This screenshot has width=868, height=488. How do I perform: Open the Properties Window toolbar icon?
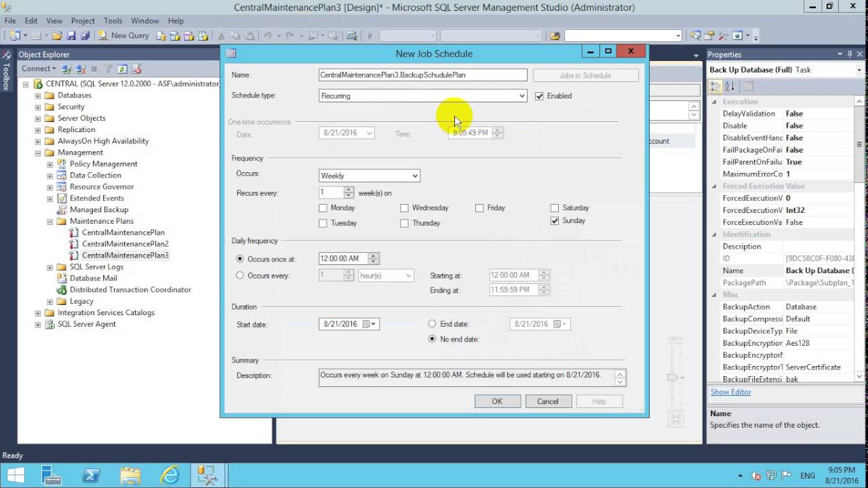click(710, 36)
